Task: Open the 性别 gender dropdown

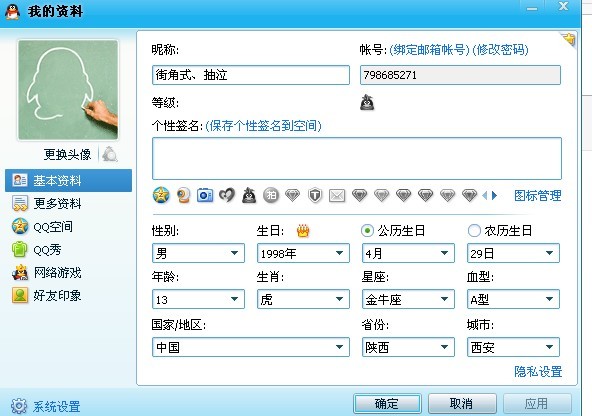Action: pos(198,253)
